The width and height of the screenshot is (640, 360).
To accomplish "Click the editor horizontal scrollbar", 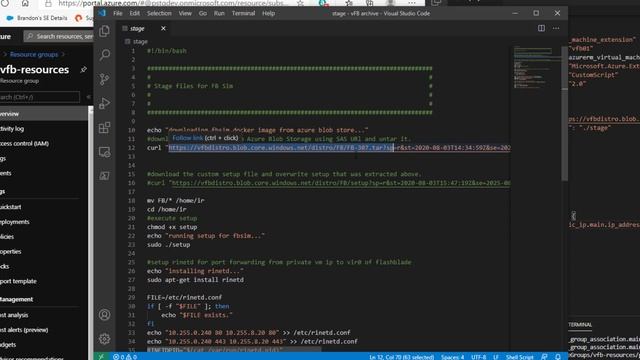I will 234,350.
